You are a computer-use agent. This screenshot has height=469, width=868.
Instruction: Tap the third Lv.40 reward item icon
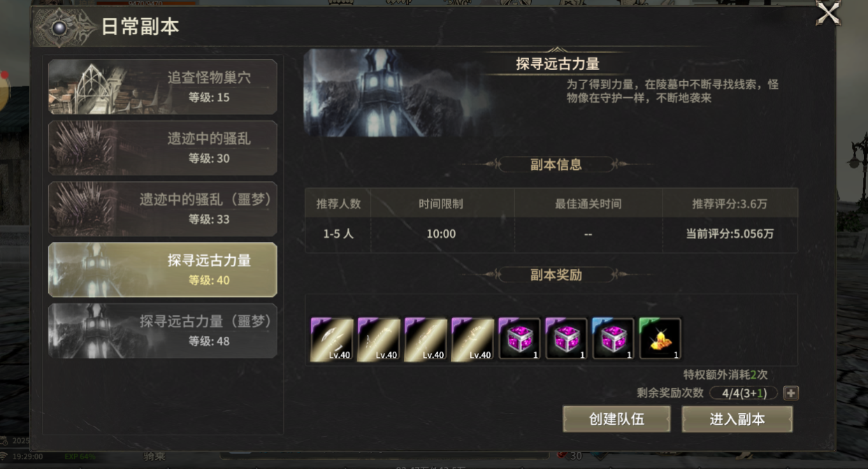426,339
